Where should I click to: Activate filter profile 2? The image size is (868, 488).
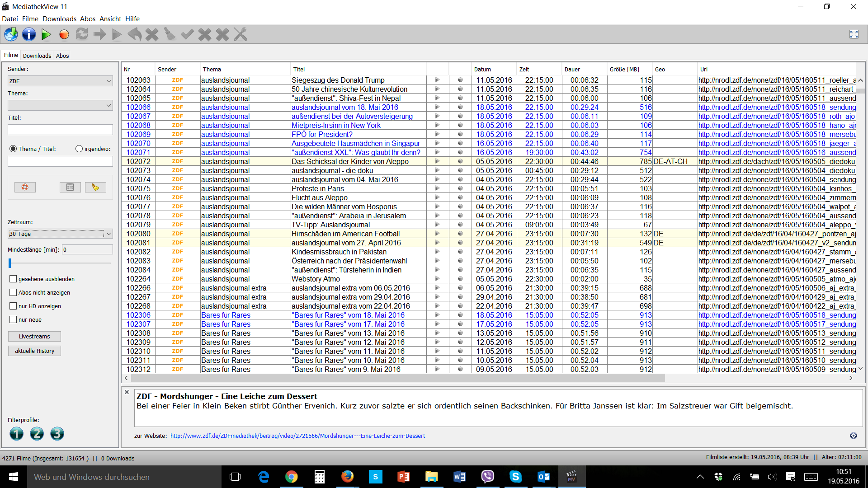pos(37,434)
